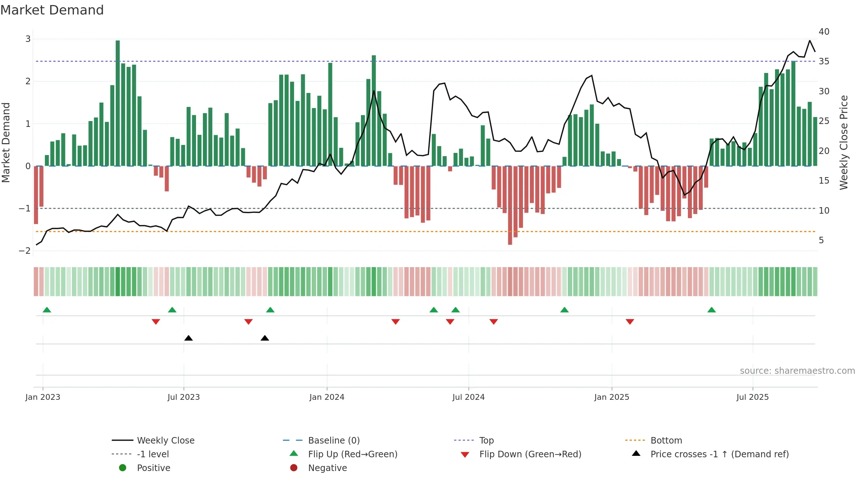Toggle the Baseline (0) legend entry

coord(321,440)
